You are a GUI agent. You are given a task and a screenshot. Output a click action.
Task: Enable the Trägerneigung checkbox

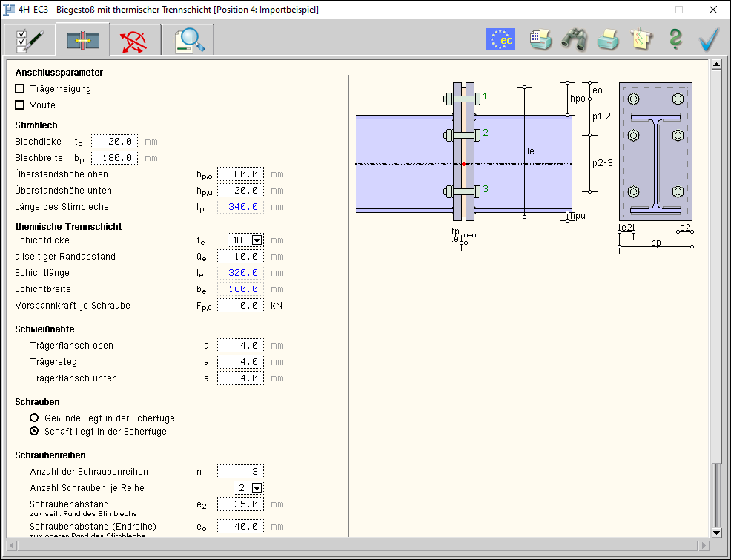point(20,89)
